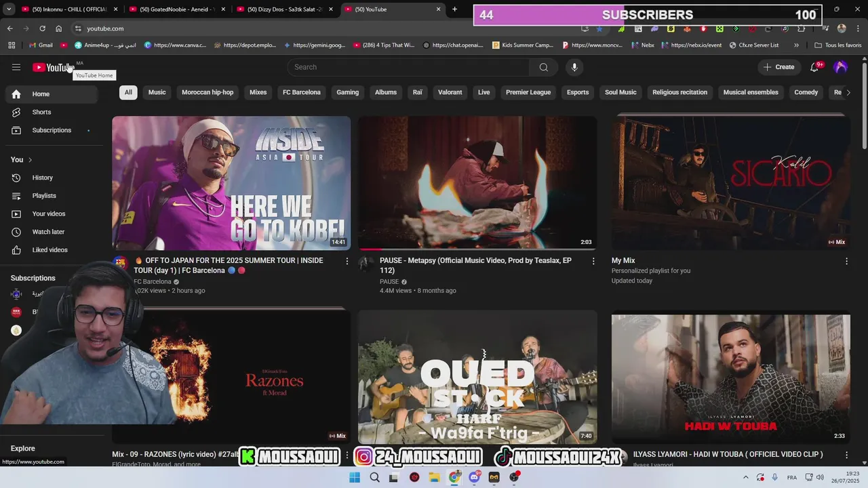Open the Windows Start menu
Viewport: 868px width, 488px height.
tap(355, 477)
